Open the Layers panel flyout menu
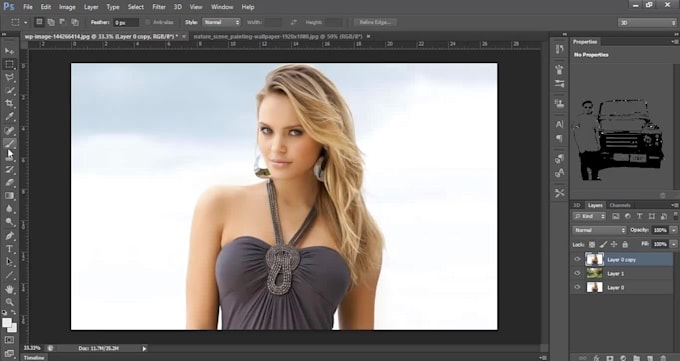This screenshot has width=680, height=361. [x=675, y=205]
